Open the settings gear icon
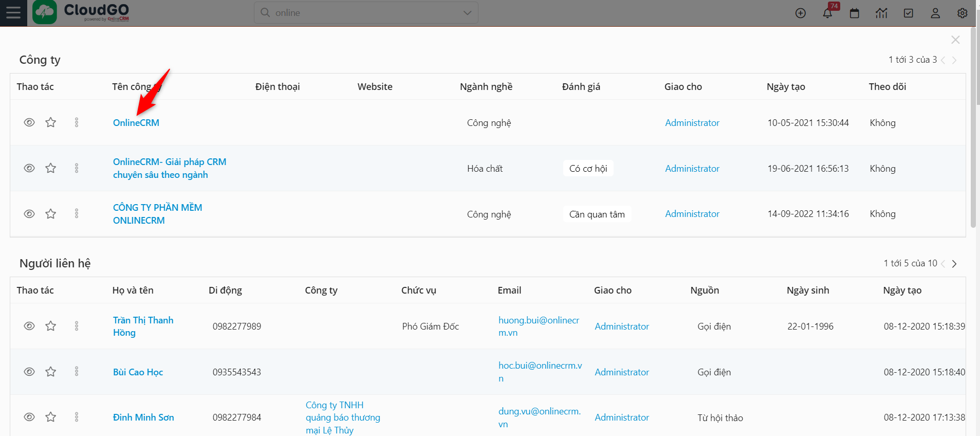Image resolution: width=980 pixels, height=436 pixels. [963, 13]
